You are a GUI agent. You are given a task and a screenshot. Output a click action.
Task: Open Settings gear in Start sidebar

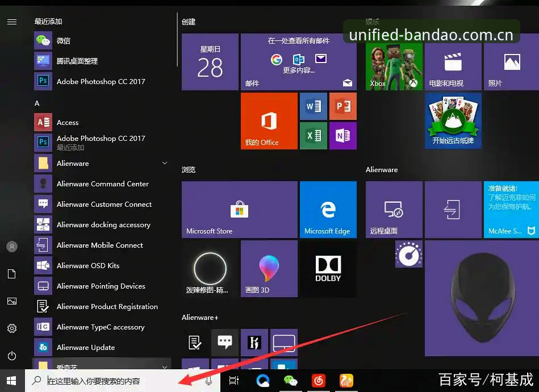coord(12,328)
